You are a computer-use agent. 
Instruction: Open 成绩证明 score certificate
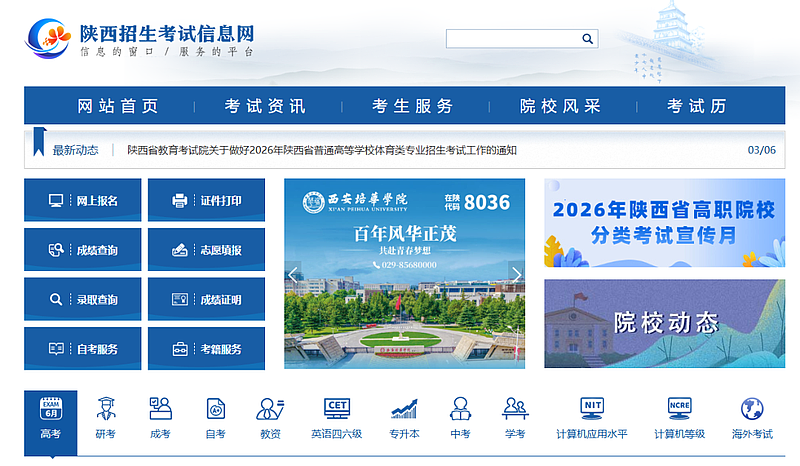(207, 299)
